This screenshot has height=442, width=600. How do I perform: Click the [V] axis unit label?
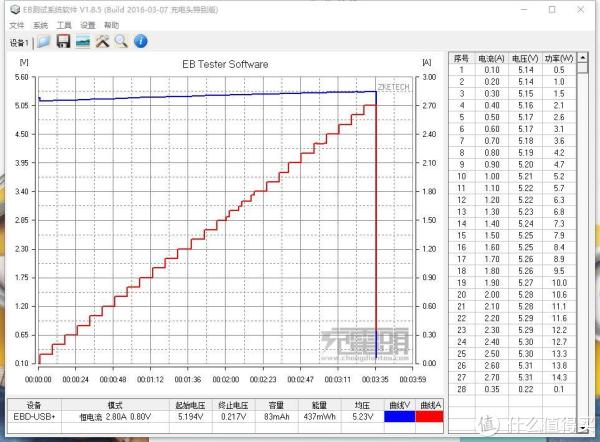coord(24,62)
